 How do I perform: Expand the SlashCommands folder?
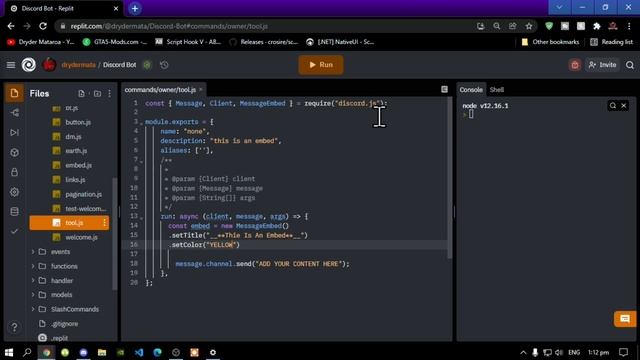pos(33,309)
